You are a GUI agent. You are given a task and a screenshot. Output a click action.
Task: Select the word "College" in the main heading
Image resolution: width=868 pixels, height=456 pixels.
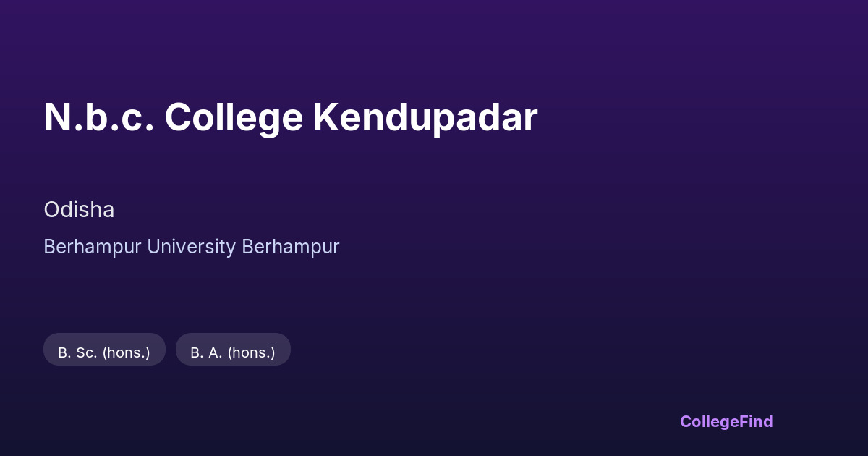(x=234, y=117)
